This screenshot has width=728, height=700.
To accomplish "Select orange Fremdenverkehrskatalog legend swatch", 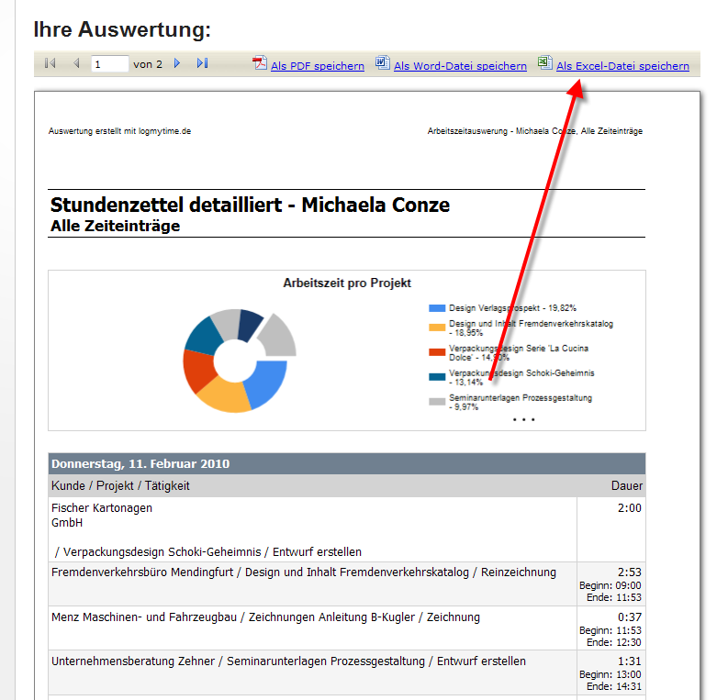I will click(x=437, y=328).
